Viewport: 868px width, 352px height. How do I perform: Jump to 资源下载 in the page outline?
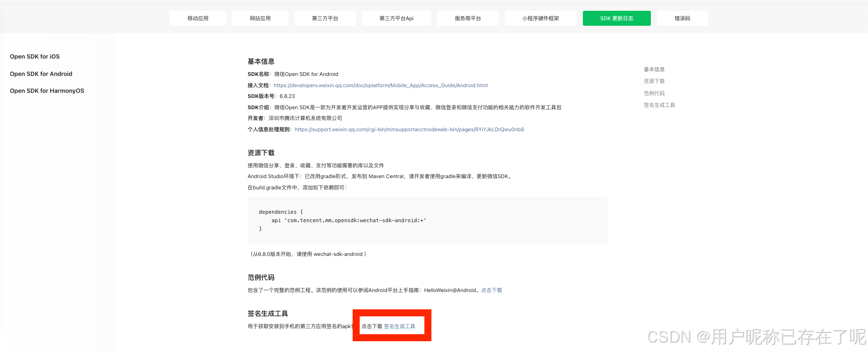pos(654,81)
